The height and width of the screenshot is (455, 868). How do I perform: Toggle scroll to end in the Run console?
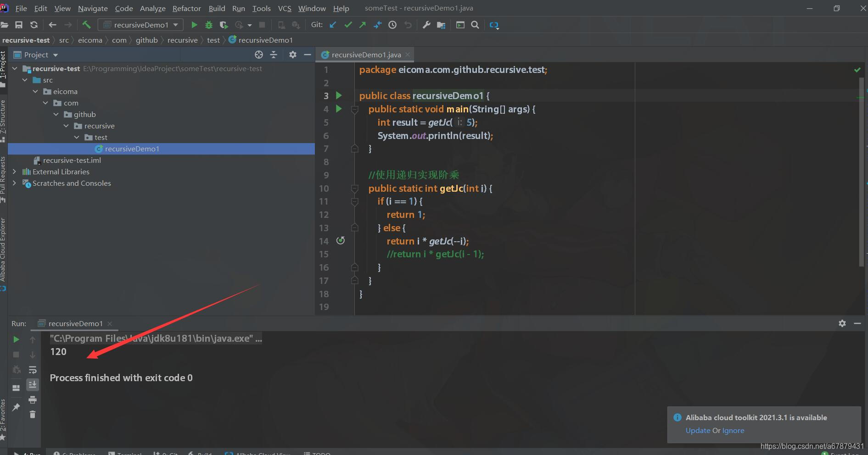click(x=33, y=384)
